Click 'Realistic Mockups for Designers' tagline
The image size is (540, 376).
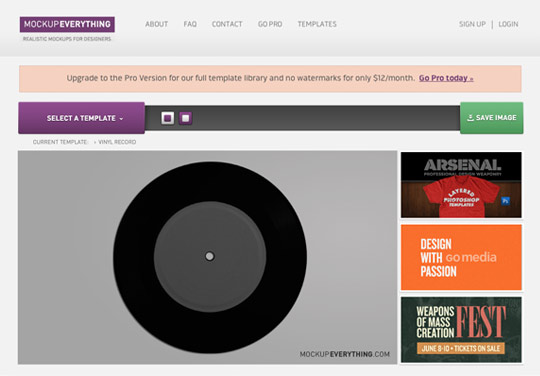coord(67,39)
